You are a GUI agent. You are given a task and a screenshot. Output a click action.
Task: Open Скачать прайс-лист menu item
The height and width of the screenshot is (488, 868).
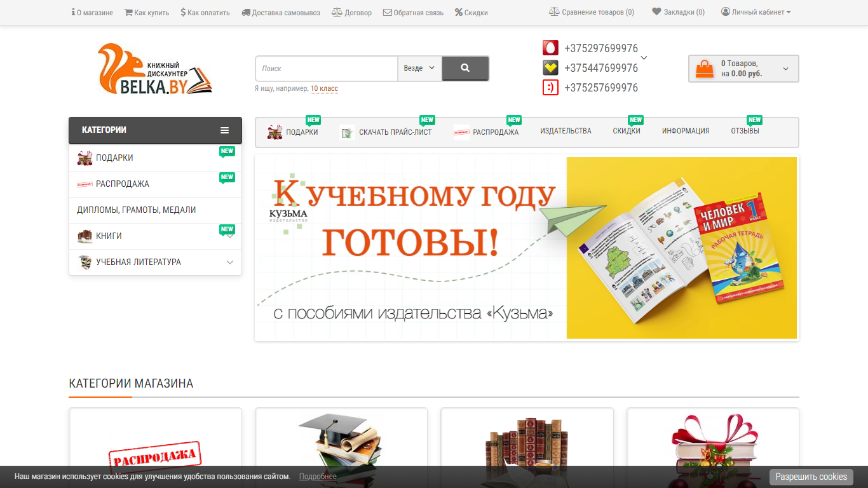pos(395,132)
